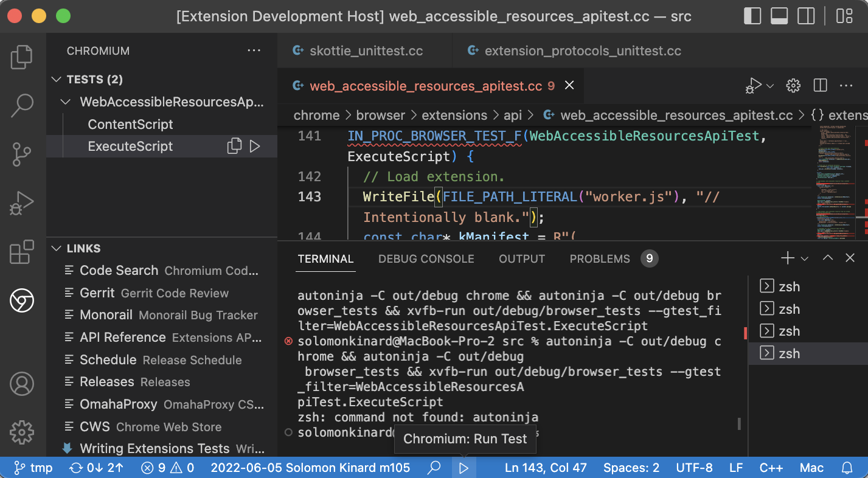Open the Source Control view

click(22, 154)
